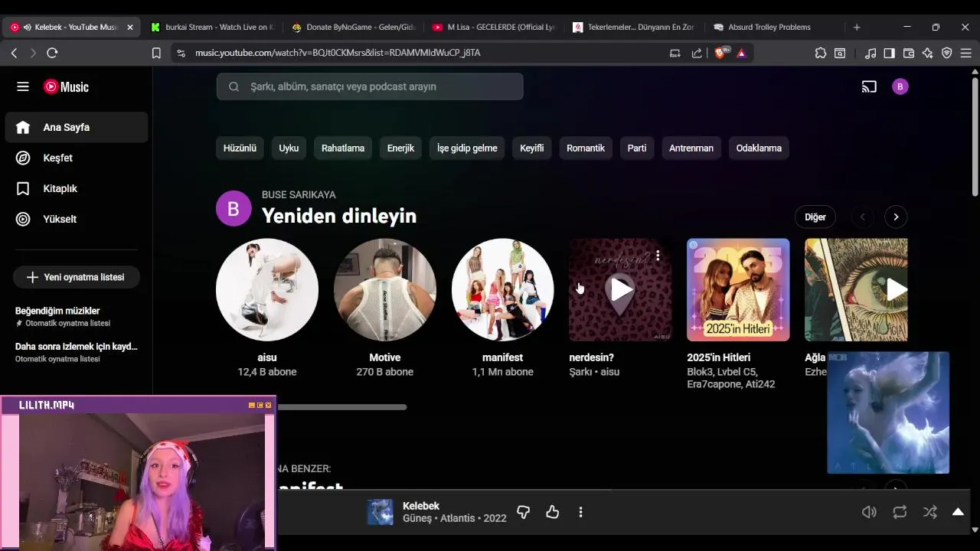The width and height of the screenshot is (980, 551).
Task: Open the aisu artist thumbnail
Action: (267, 289)
